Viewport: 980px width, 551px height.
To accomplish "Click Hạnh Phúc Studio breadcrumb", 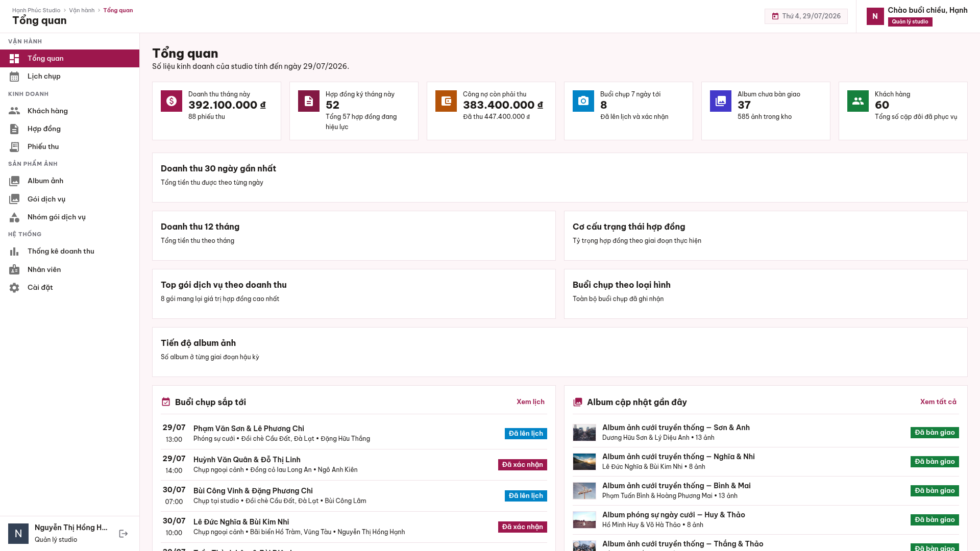I will click(x=36, y=10).
